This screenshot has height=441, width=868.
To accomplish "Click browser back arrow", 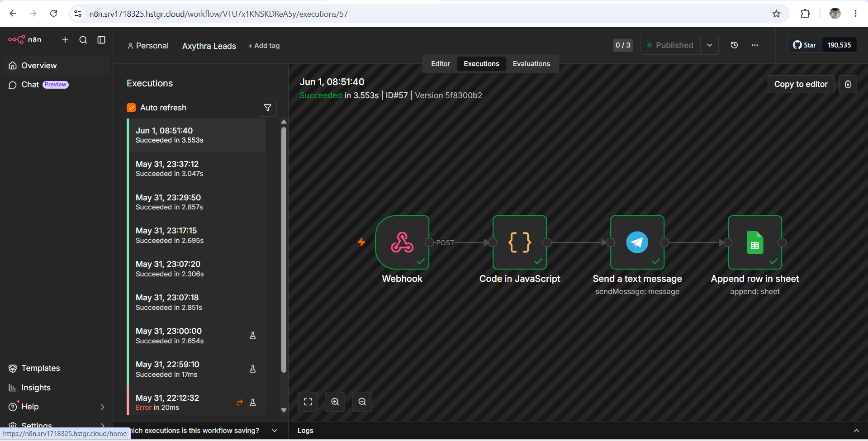I will (13, 14).
